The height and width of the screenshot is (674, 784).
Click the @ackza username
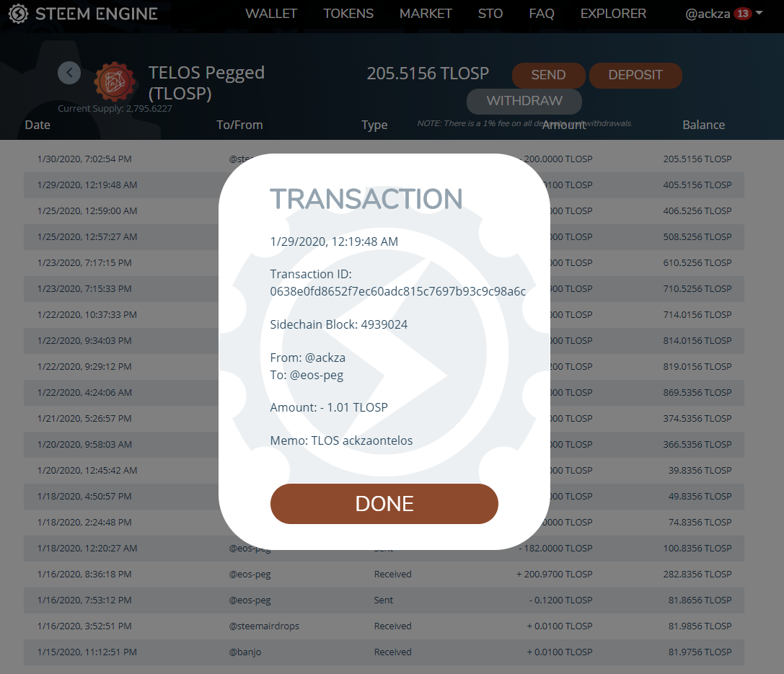708,14
